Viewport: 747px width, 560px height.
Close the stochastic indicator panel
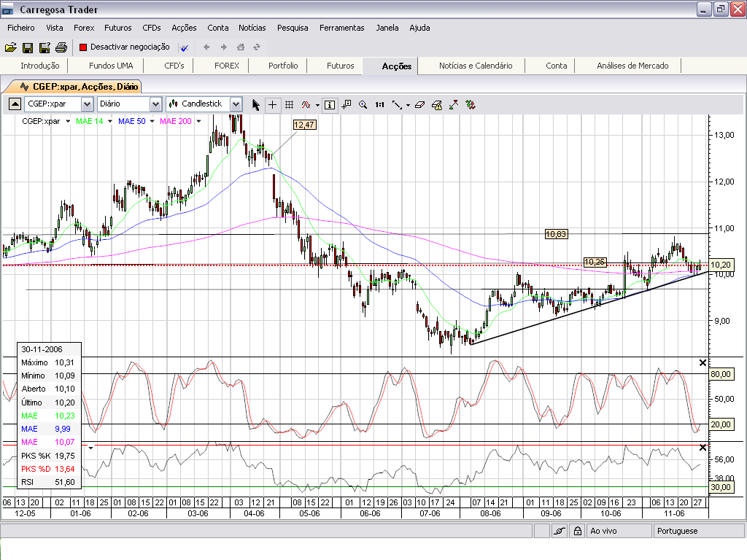(703, 362)
